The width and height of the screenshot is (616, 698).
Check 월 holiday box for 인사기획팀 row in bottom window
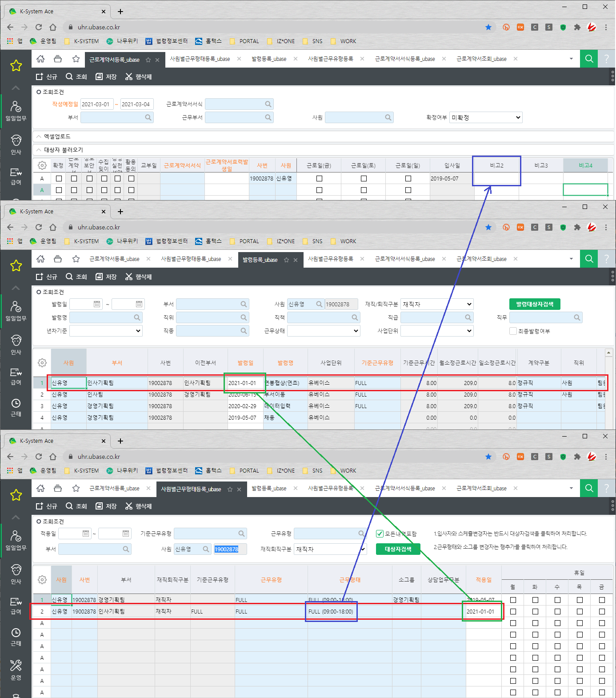513,611
